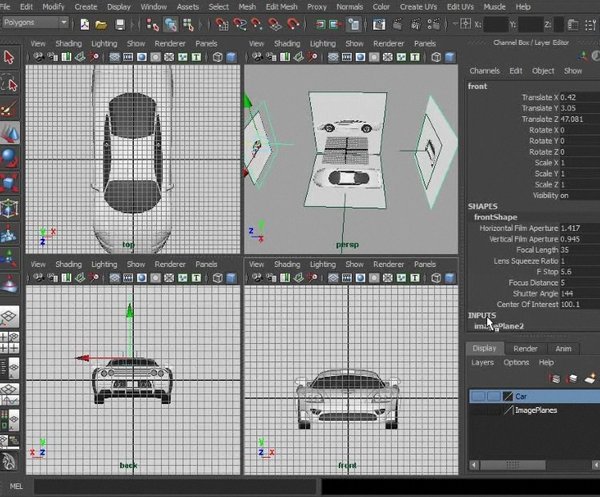Select the arrow Select tool

pos(9,57)
